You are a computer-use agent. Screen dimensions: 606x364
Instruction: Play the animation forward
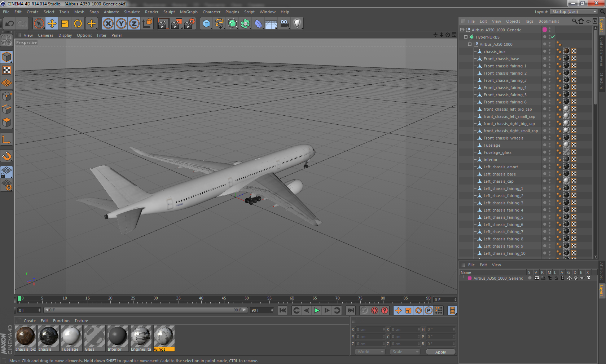[317, 310]
